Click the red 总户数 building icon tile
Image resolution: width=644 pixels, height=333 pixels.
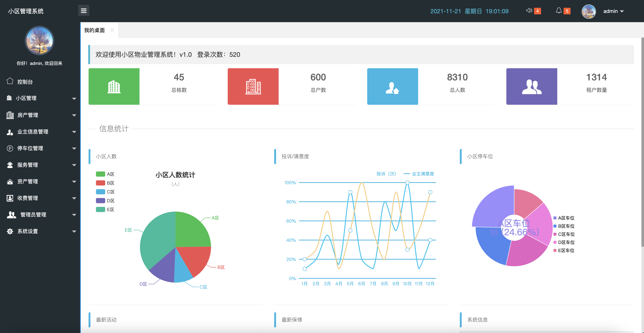click(x=253, y=86)
